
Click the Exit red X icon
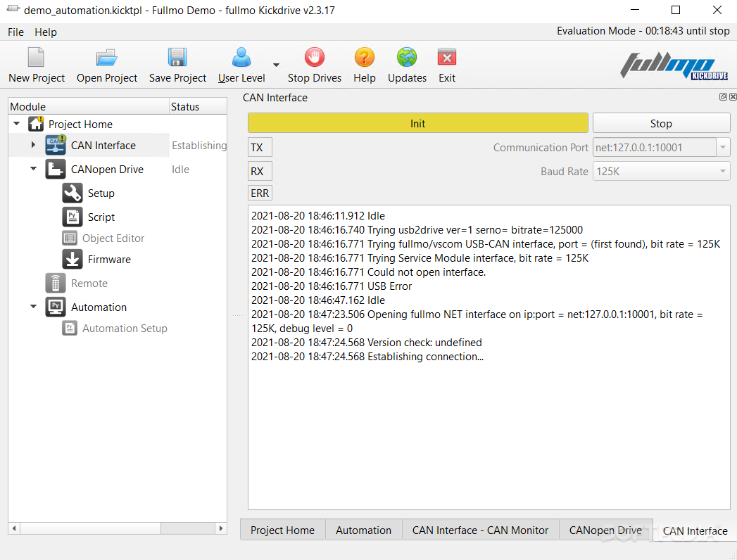tap(446, 58)
